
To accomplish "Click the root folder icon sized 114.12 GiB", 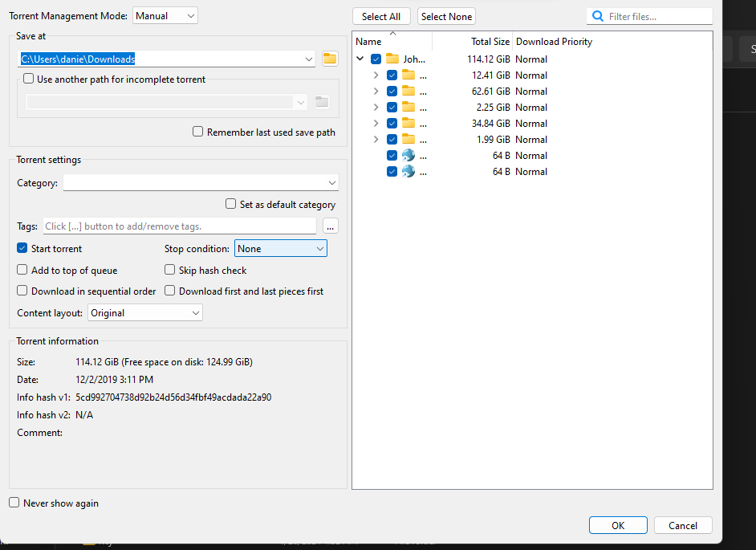I will (392, 59).
